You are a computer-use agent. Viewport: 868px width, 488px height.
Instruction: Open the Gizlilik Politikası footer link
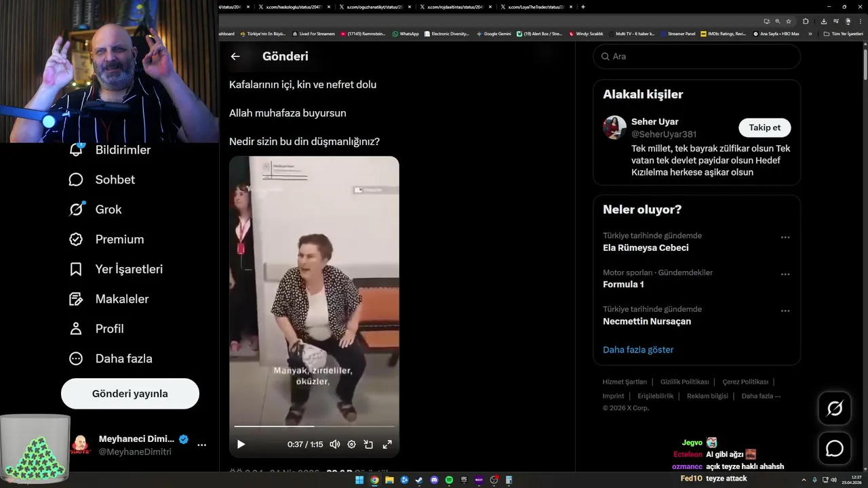click(684, 382)
